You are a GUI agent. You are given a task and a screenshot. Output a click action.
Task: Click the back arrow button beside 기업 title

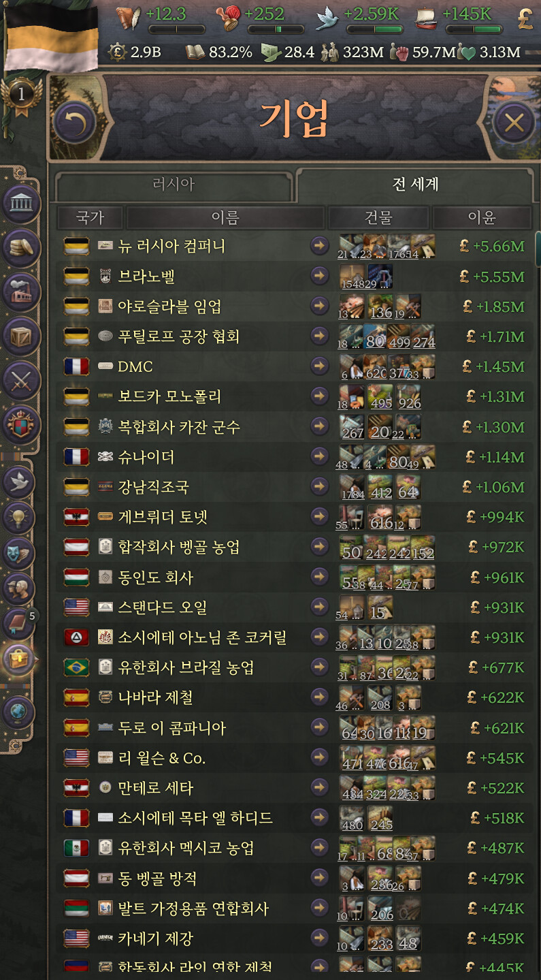pyautogui.click(x=74, y=123)
